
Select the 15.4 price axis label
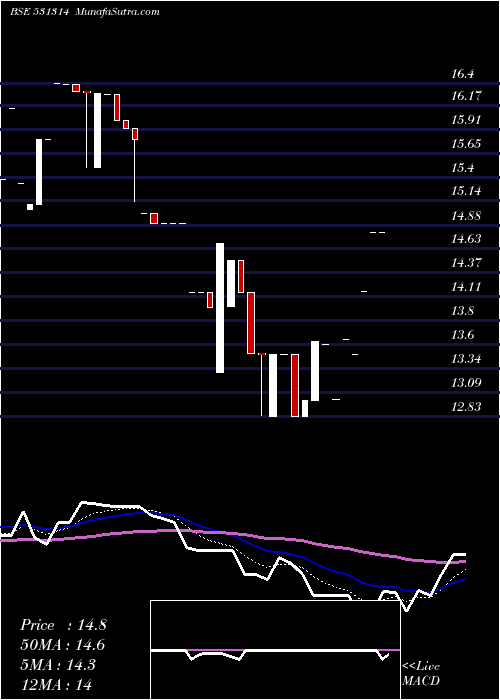tap(462, 168)
